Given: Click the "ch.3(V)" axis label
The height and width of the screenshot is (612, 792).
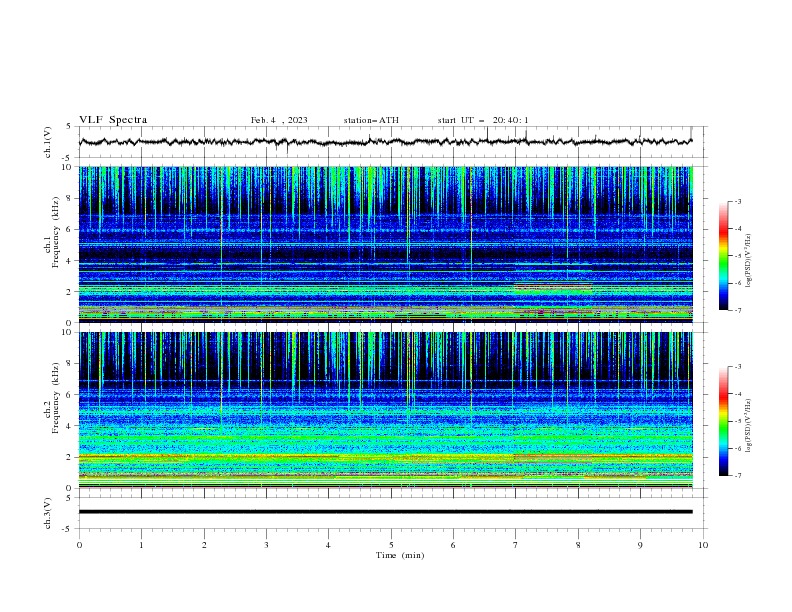Looking at the screenshot, I should [x=48, y=513].
